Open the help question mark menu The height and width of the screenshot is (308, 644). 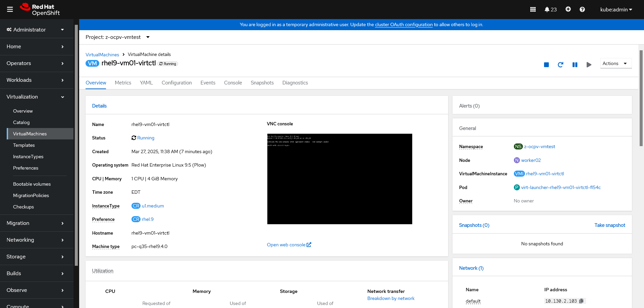coord(582,9)
